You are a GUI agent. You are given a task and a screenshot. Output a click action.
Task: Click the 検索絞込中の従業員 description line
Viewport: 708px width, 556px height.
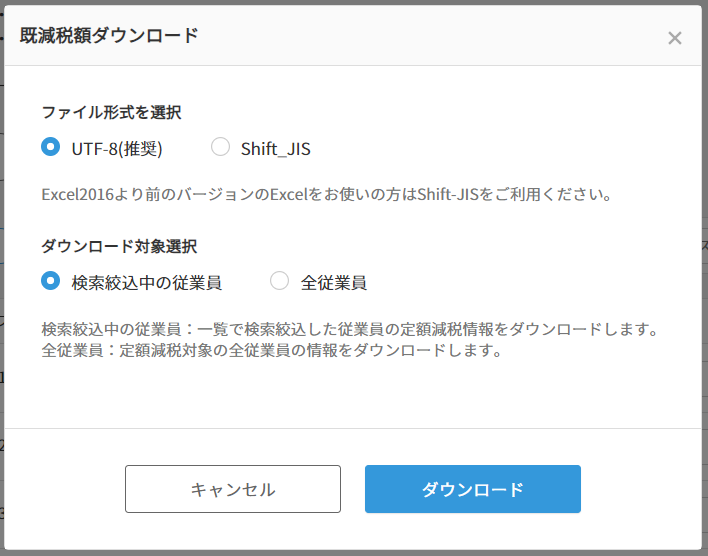click(349, 329)
